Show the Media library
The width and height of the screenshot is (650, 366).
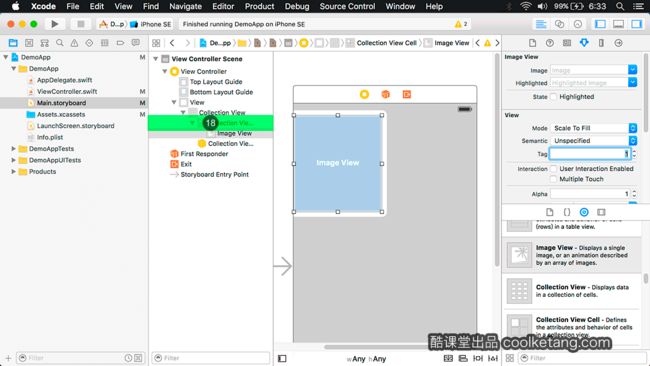[601, 212]
